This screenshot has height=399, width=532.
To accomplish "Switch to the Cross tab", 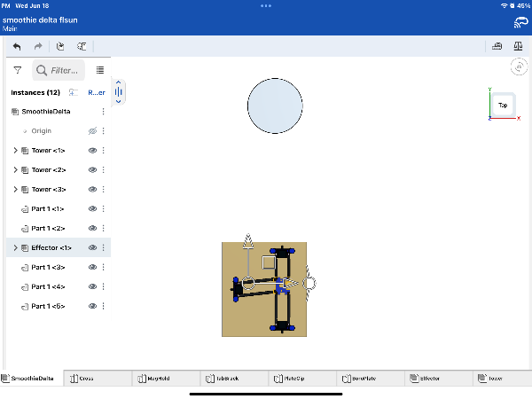I will click(x=86, y=379).
